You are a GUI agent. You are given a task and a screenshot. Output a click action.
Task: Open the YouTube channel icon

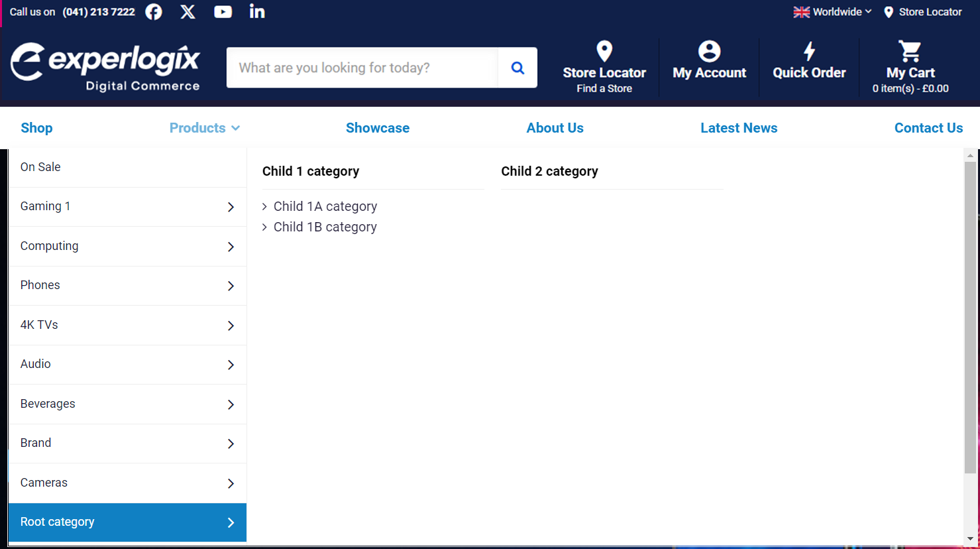pos(223,12)
